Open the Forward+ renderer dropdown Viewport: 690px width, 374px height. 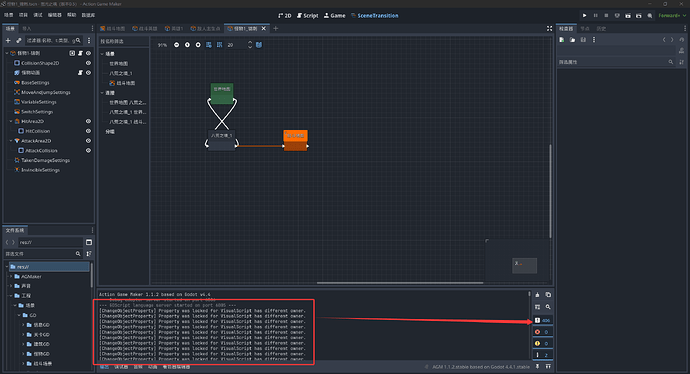(671, 15)
